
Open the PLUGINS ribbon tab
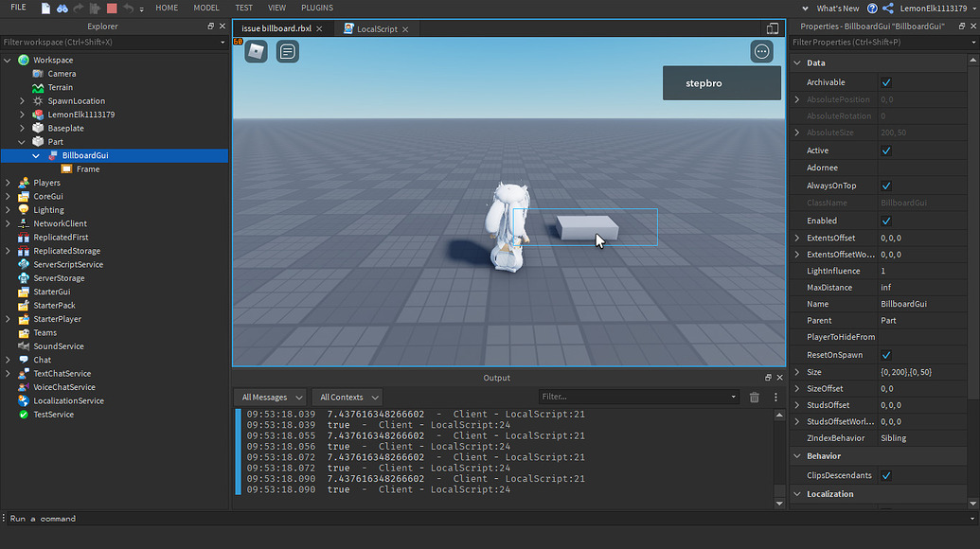[x=317, y=9]
